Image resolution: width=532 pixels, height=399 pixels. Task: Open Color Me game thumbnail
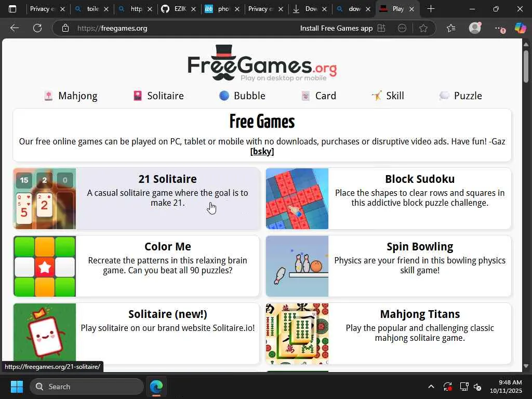[45, 267]
